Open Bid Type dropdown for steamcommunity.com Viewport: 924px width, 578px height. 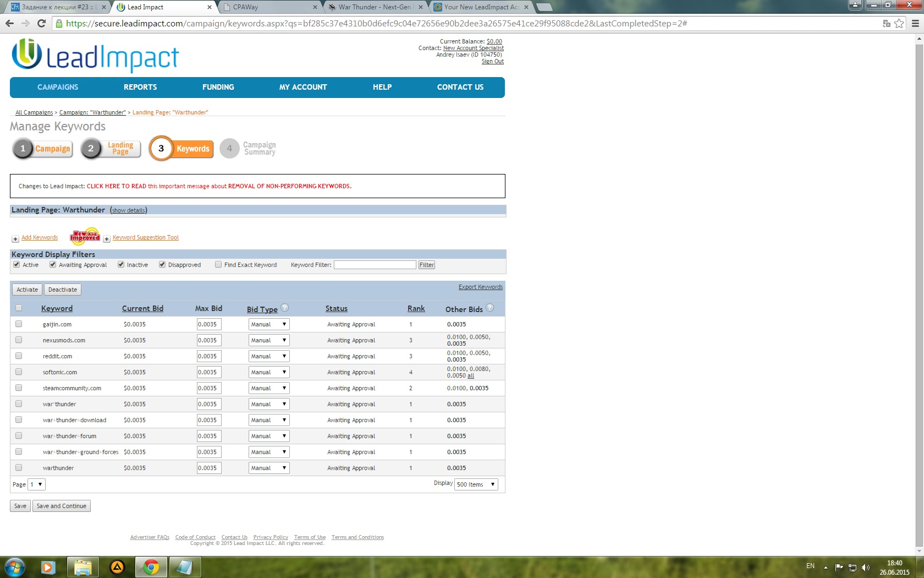coord(269,388)
